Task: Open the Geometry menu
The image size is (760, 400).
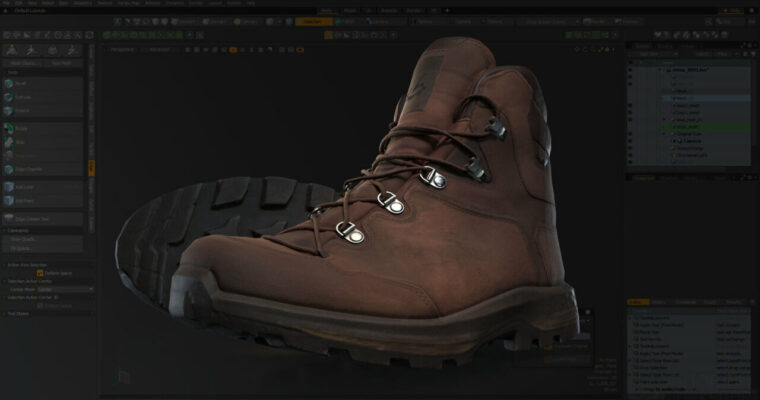Action: pyautogui.click(x=82, y=3)
